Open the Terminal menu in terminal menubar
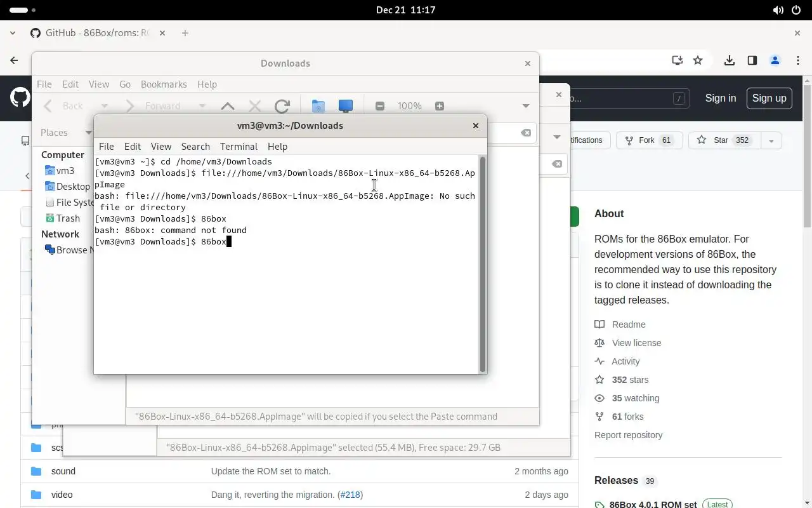This screenshot has width=812, height=508. (239, 146)
